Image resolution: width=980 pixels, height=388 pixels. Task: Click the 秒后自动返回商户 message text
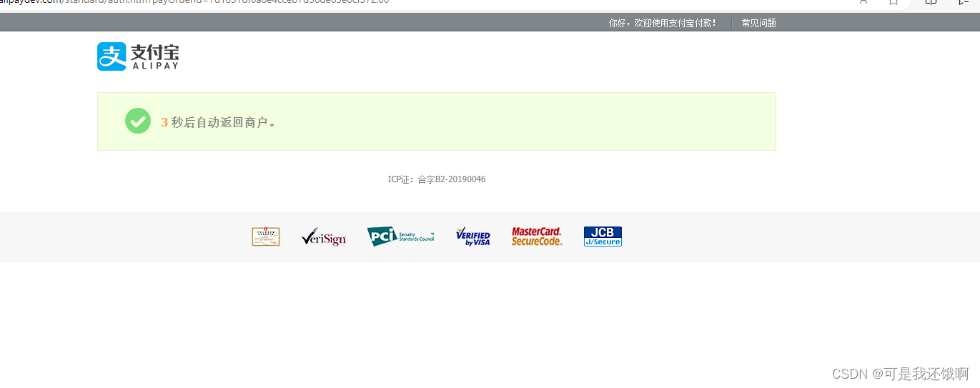click(x=224, y=122)
